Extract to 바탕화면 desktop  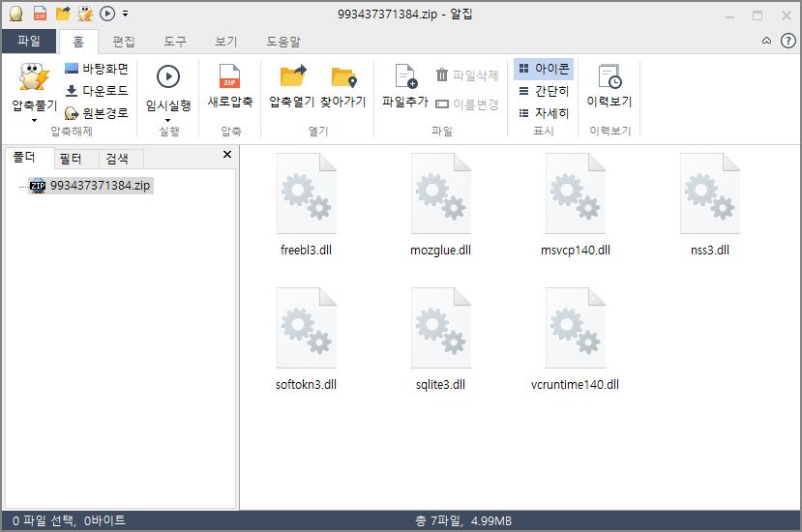click(97, 69)
